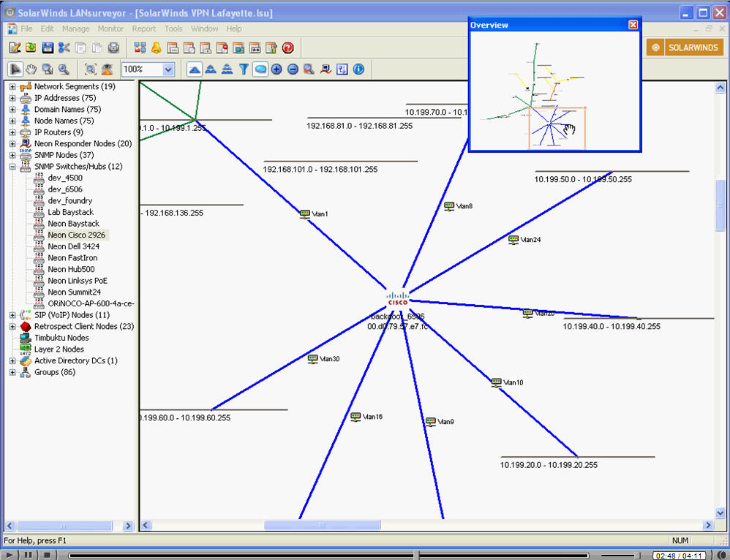The image size is (730, 560).
Task: Select the Cisco switch node on map
Action: point(398,299)
